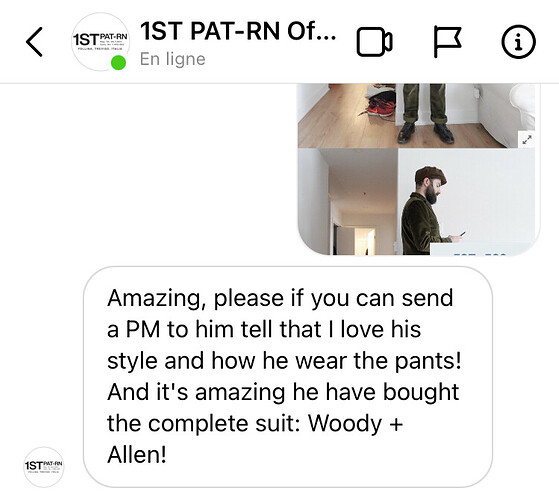Viewport: 559px width, 500px height.
Task: Open the sender's small avatar beside the message
Action: click(x=44, y=467)
